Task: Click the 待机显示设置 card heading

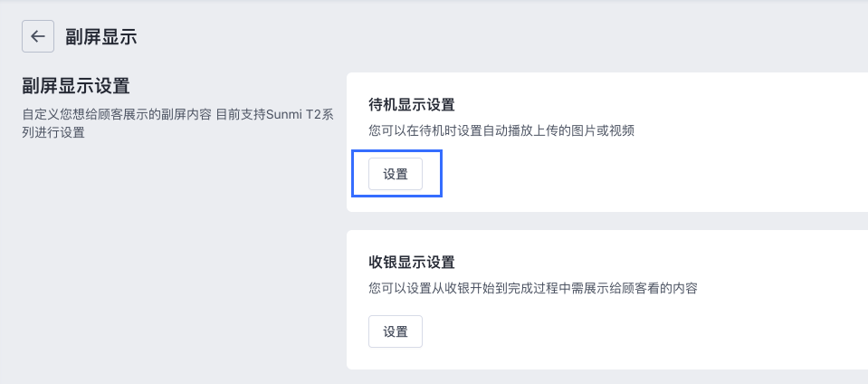Action: point(411,104)
